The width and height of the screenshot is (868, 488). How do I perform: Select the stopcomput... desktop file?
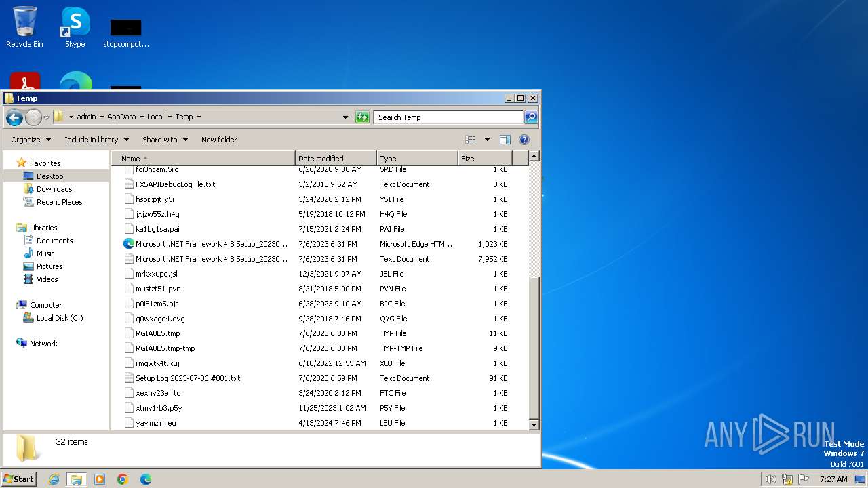tap(126, 33)
